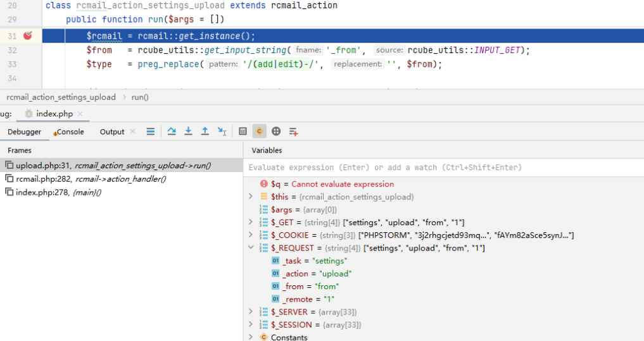Expand the $_GET variable node

251,222
